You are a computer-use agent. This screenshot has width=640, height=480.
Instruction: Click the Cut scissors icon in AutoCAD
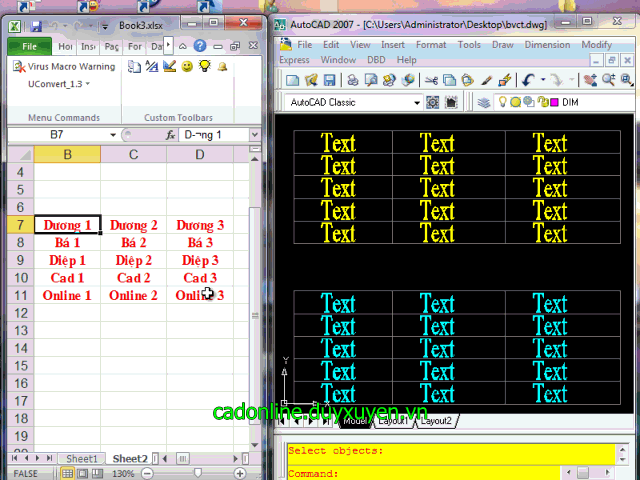click(429, 80)
